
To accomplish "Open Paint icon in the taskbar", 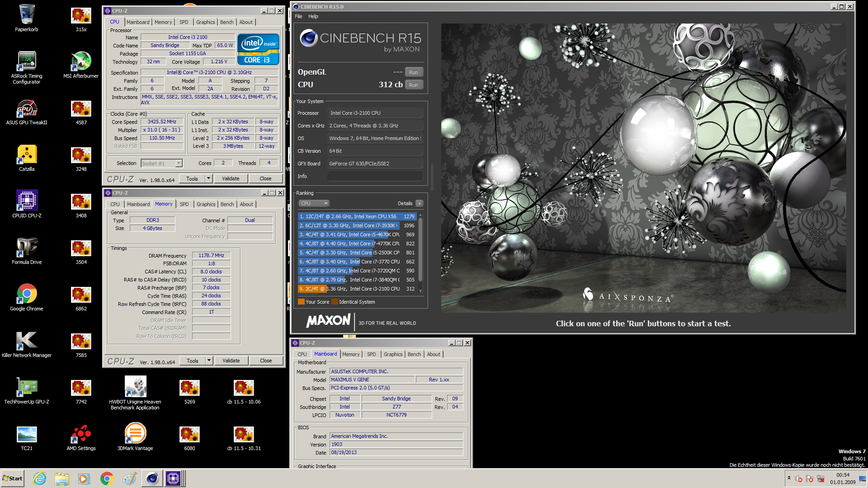I will [x=129, y=479].
